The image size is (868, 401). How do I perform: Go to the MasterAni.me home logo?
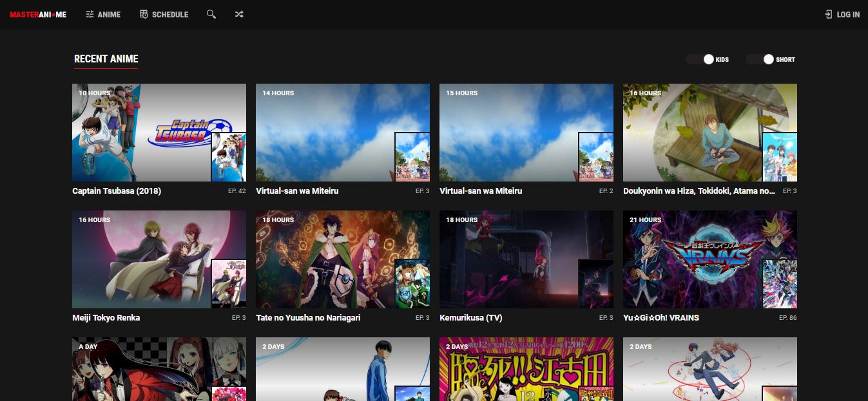[38, 14]
